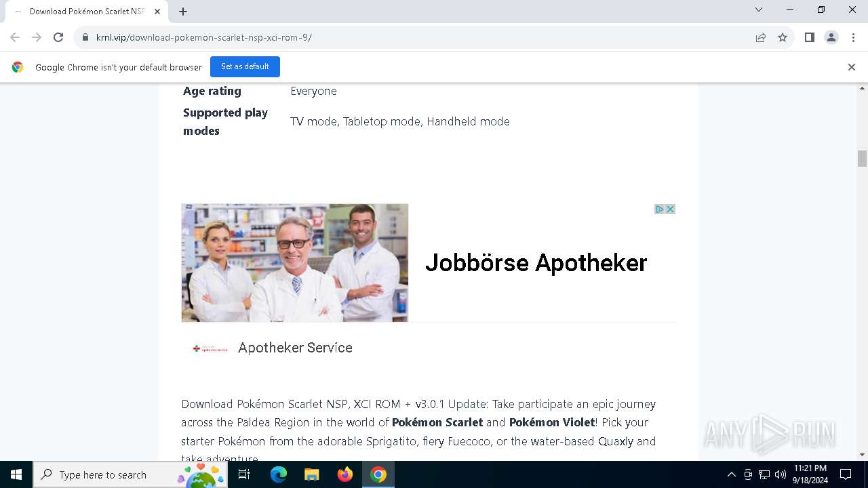Open the browser side panel
Viewport: 868px width, 488px height.
point(810,37)
